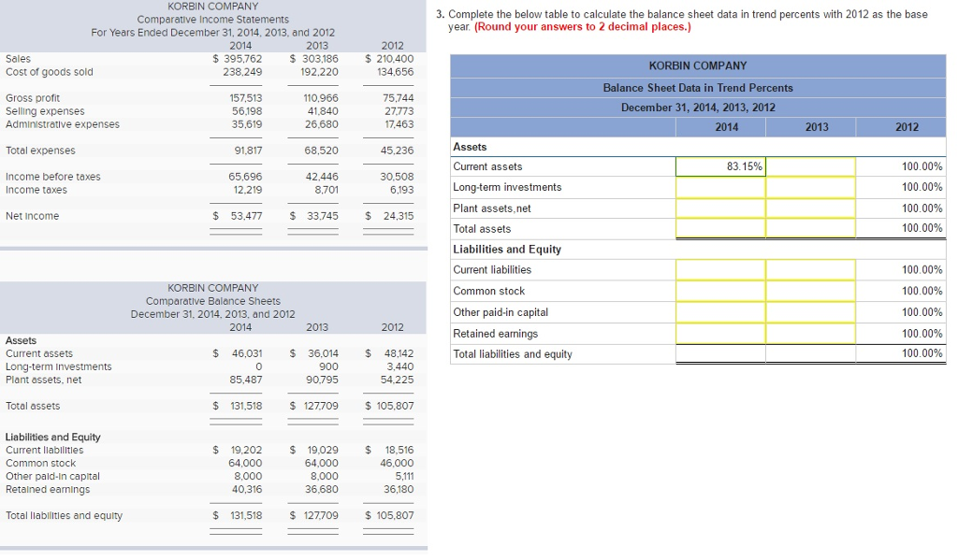Select the 2014 Current assets cell showing 83.15%

(x=720, y=166)
